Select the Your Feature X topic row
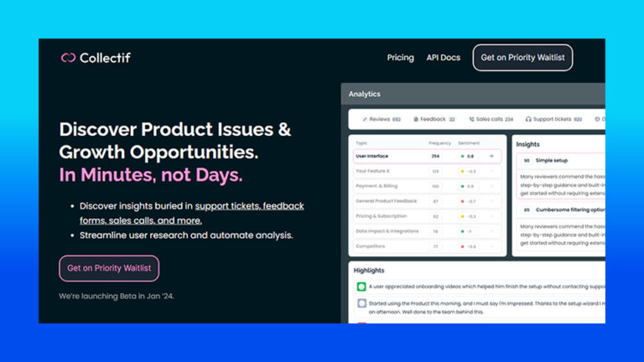The image size is (644, 362). click(x=427, y=171)
